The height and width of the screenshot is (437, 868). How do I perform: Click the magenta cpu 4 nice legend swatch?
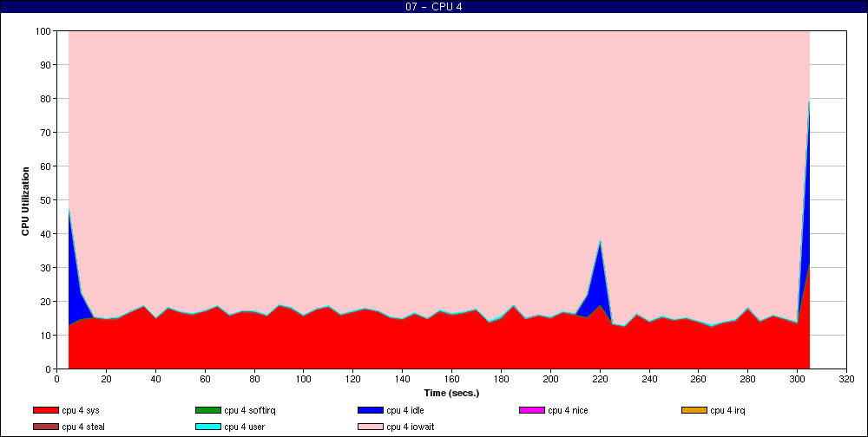532,410
